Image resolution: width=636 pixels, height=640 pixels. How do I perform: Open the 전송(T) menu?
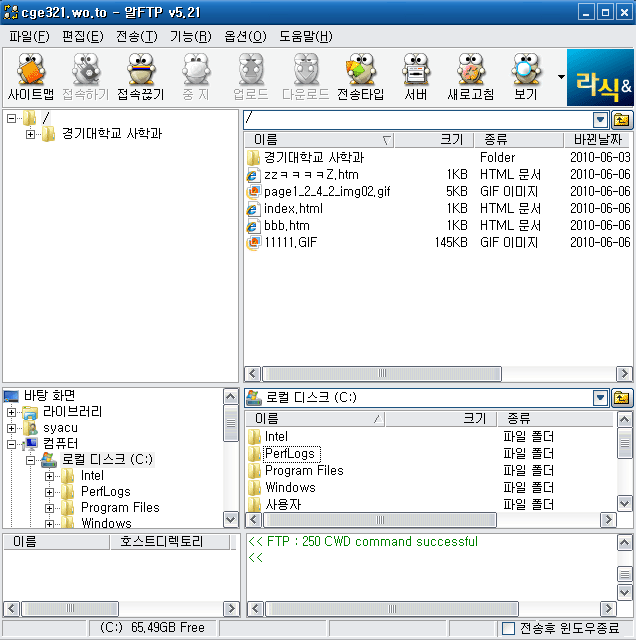(136, 36)
